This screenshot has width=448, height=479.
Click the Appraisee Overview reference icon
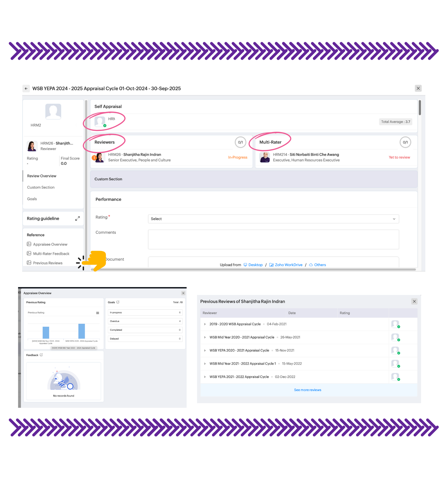point(29,244)
